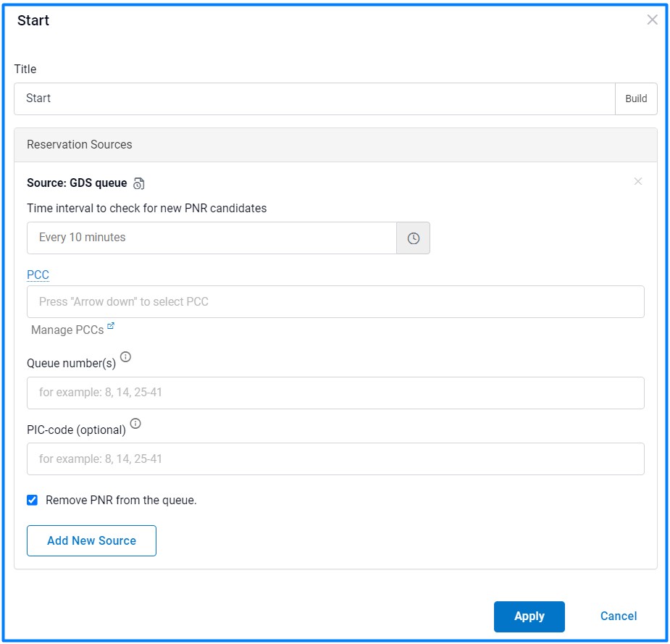Open the Manage PCCs link
670x644 pixels.
(x=67, y=330)
